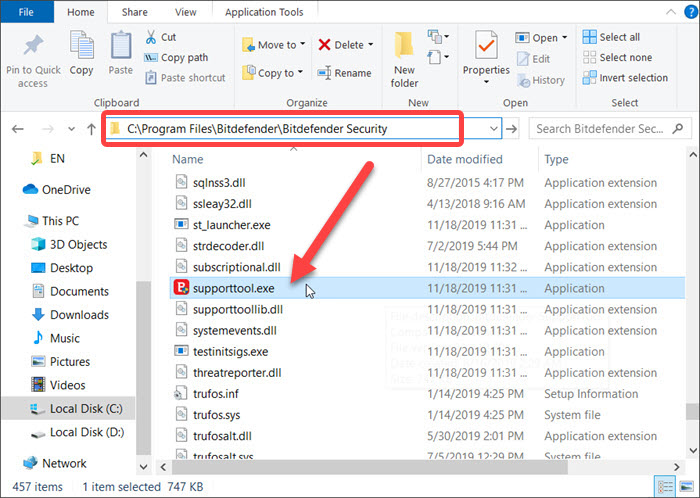Click the Pin to Quick access icon
Screen dimensions: 700x498
(33, 46)
